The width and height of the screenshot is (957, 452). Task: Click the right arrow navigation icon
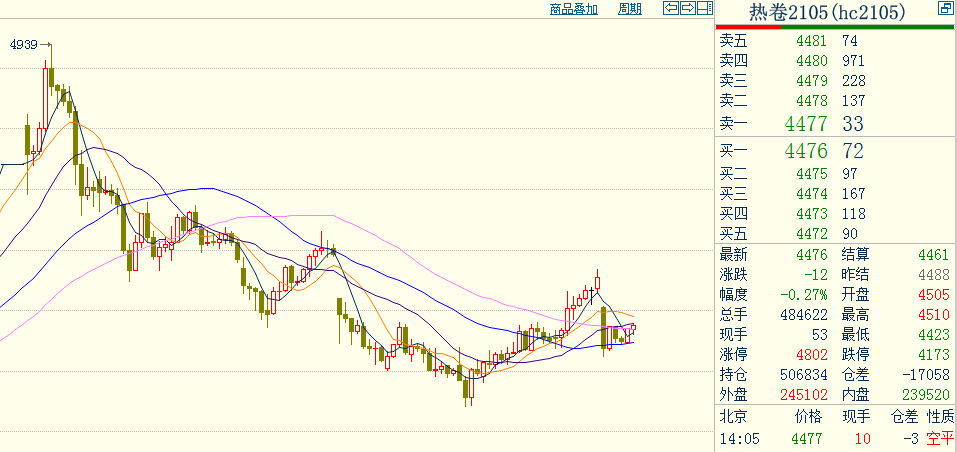(688, 9)
